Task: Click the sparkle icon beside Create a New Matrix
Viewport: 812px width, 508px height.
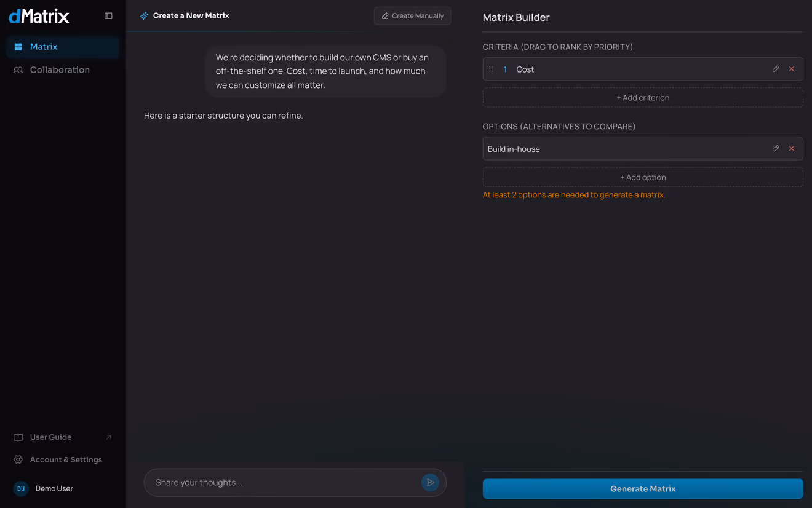Action: coord(144,16)
